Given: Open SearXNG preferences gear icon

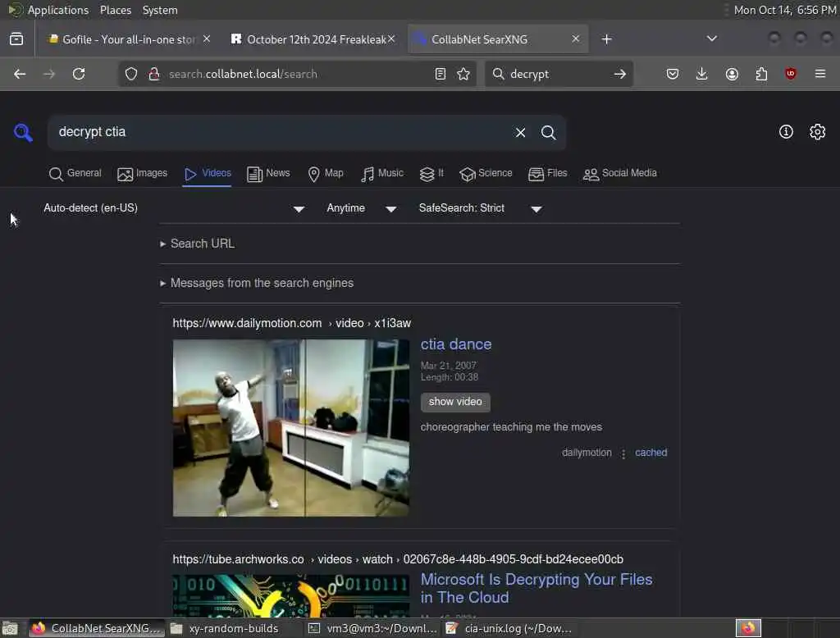Looking at the screenshot, I should 817,132.
